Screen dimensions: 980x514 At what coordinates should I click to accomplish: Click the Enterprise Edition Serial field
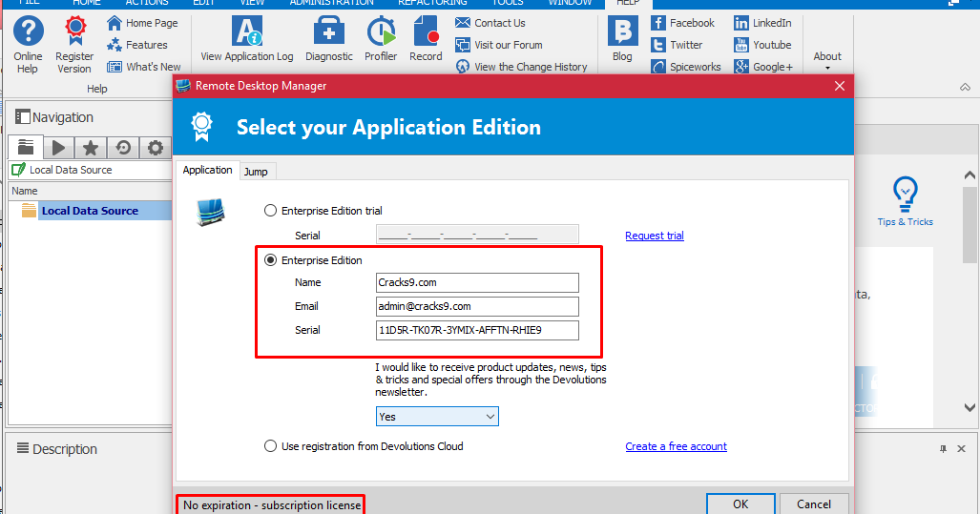[477, 330]
